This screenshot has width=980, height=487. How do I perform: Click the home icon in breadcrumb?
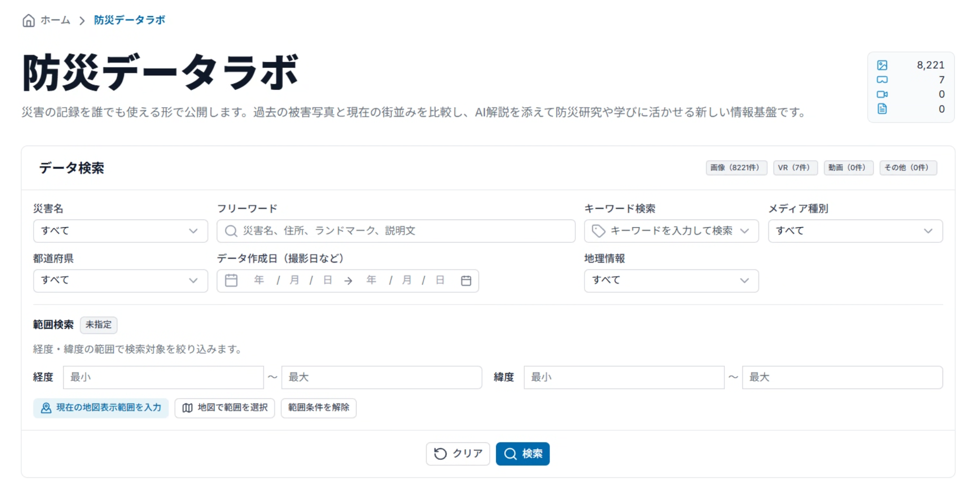point(29,20)
